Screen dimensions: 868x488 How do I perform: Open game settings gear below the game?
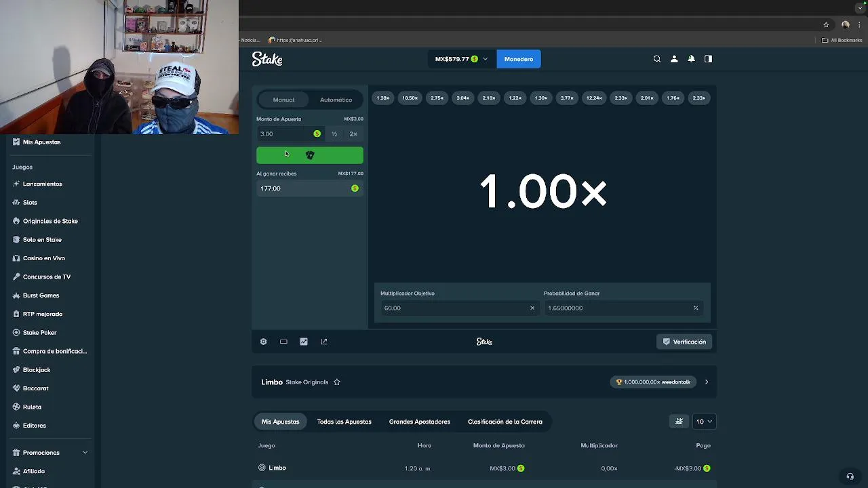click(264, 342)
